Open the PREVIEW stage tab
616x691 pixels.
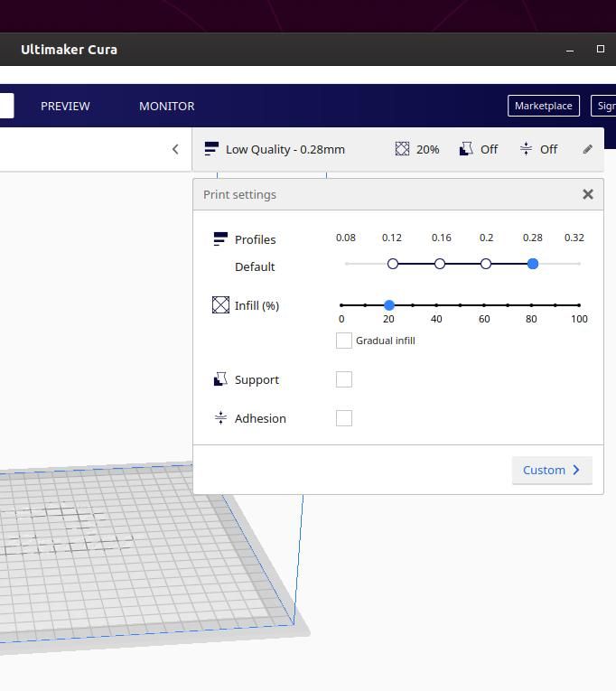pos(65,107)
